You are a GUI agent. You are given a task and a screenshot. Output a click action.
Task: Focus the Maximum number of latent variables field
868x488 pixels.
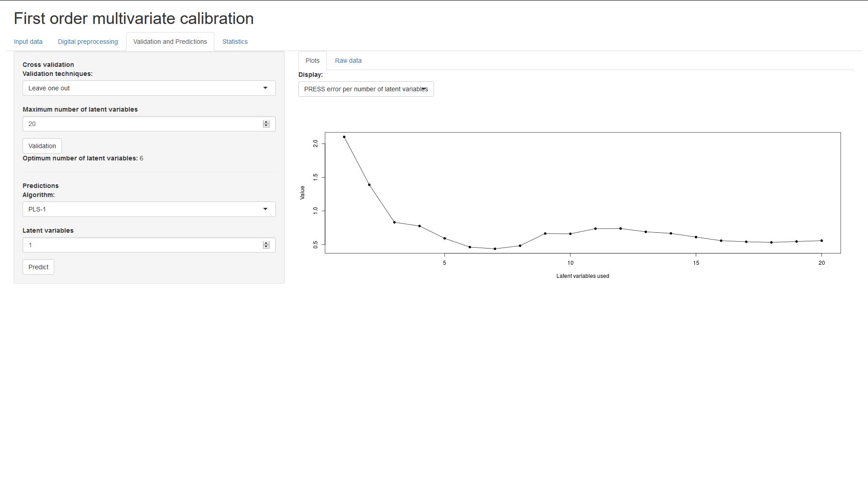tap(140, 124)
